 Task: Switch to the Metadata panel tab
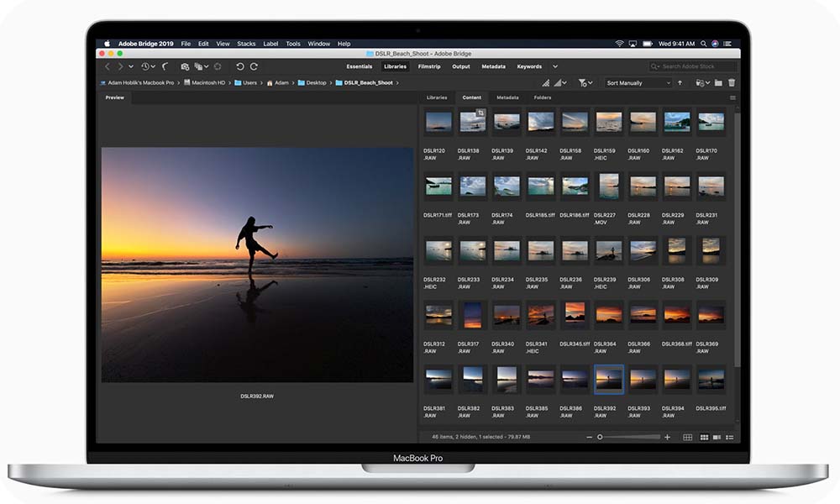507,97
